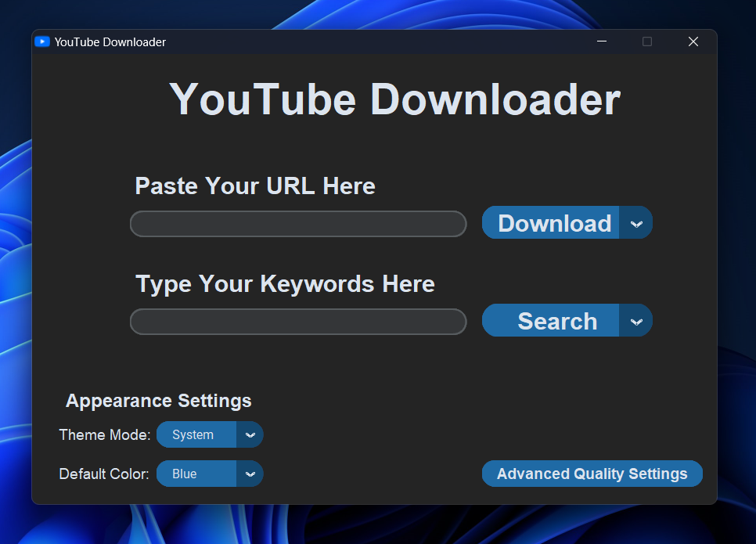Open the Default Color Blue dropdown

(x=210, y=474)
